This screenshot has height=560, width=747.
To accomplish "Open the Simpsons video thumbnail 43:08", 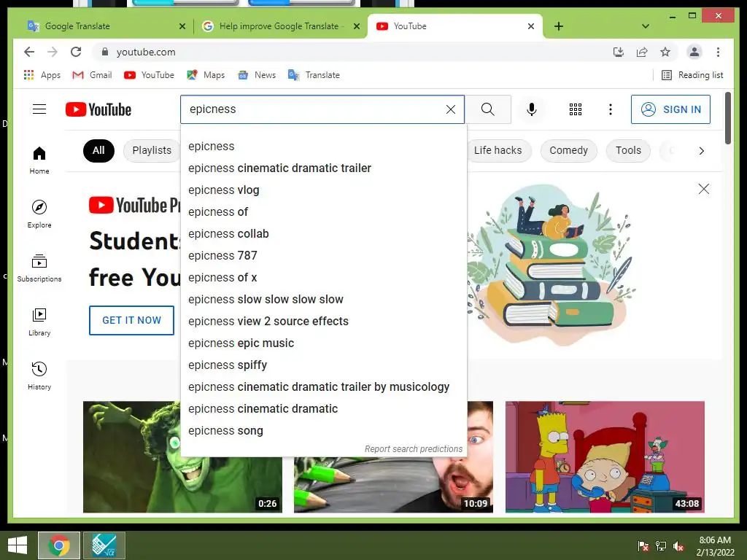I will [605, 456].
